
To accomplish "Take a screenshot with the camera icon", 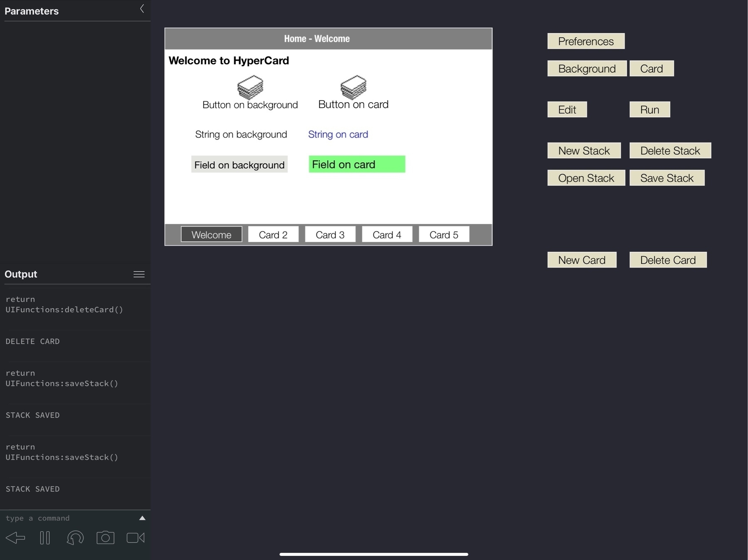I will [x=105, y=538].
